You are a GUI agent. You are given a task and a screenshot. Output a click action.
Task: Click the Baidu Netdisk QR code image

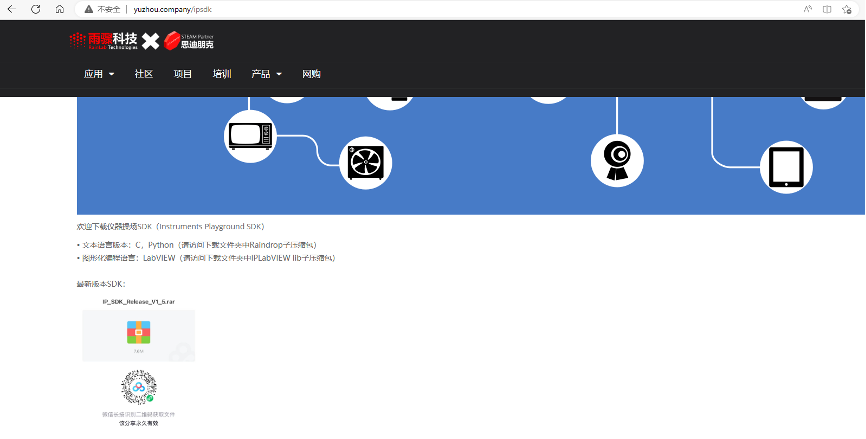pos(138,387)
